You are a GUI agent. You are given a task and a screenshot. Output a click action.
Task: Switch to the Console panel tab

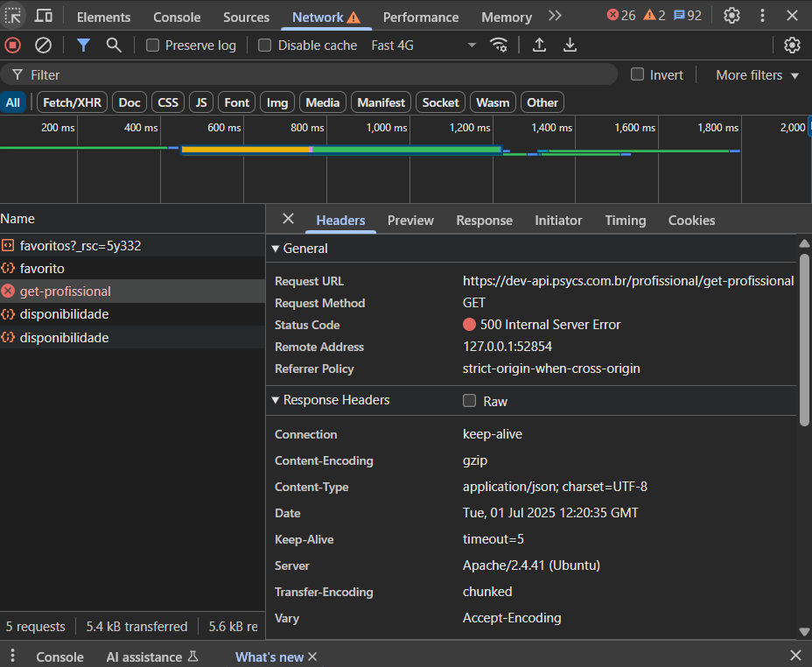177,17
